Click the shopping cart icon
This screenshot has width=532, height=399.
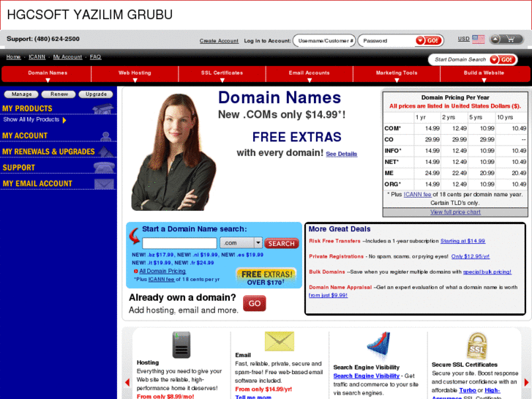[511, 40]
